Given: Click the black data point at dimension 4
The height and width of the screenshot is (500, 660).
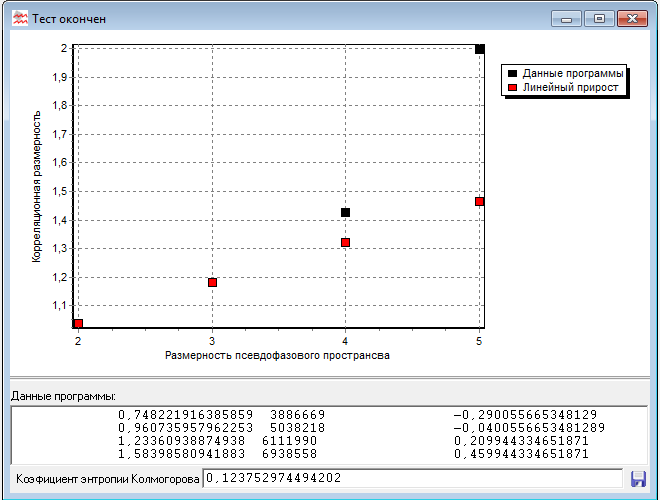Looking at the screenshot, I should pos(346,212).
